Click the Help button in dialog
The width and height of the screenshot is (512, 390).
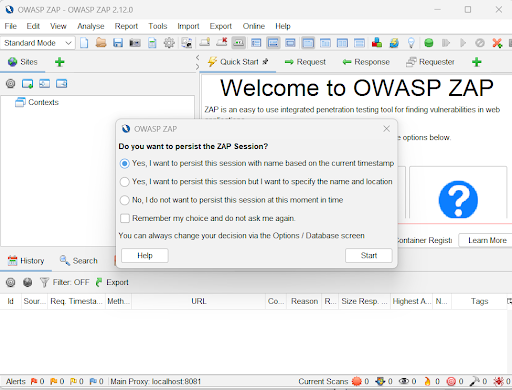(145, 256)
